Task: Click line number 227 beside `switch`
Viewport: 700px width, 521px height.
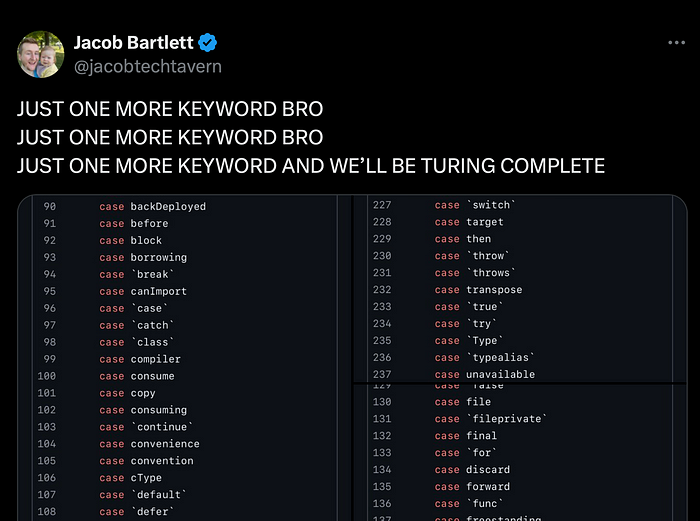Action: click(382, 205)
